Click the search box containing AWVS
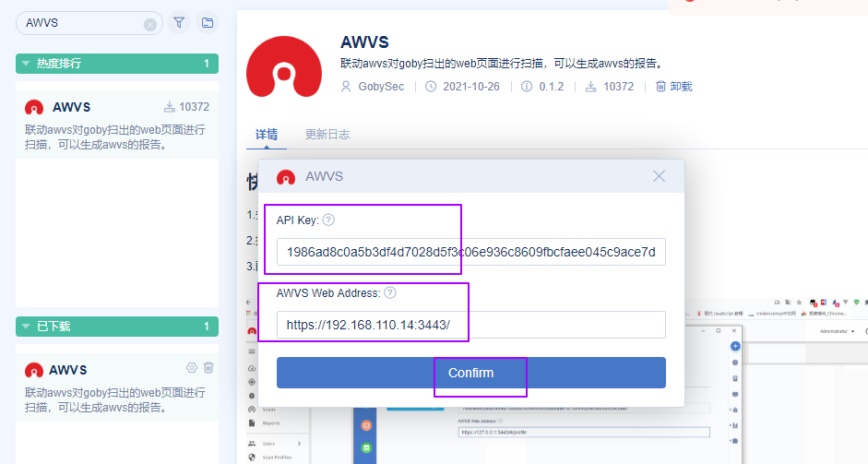This screenshot has height=464, width=868. (x=89, y=23)
